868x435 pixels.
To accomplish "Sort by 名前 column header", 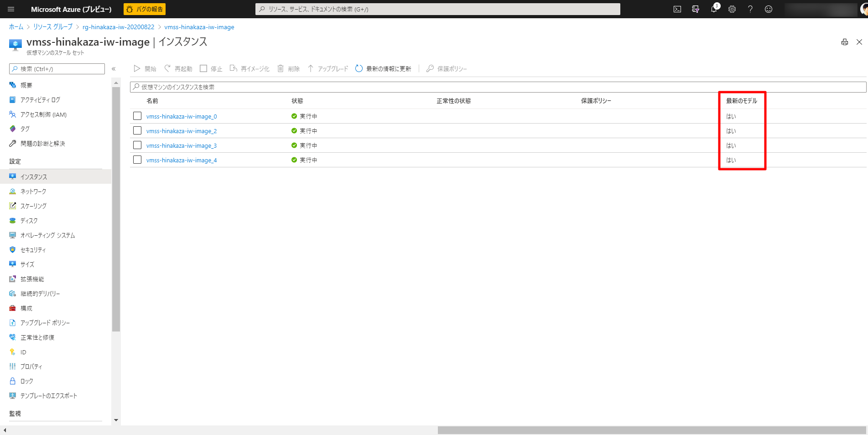I will point(152,101).
